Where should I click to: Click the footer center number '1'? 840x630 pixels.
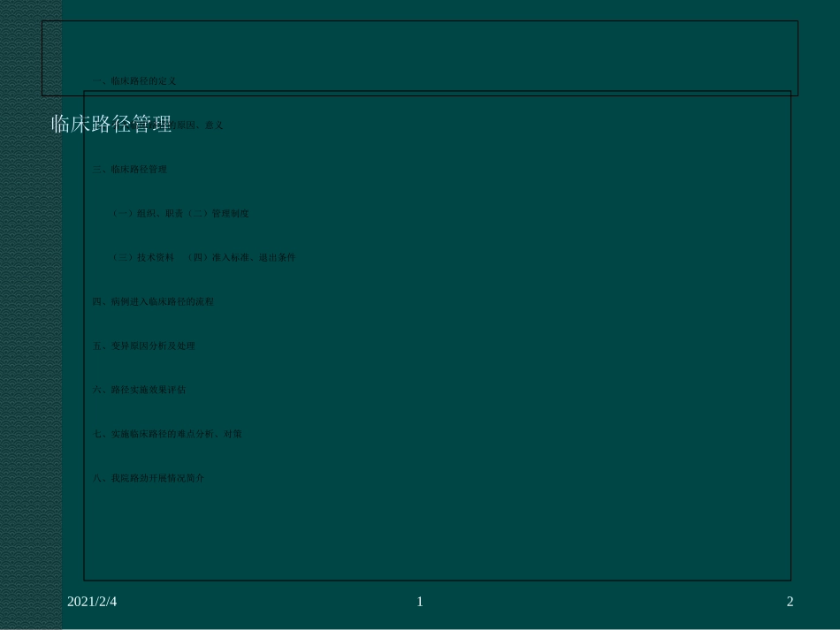coord(419,602)
